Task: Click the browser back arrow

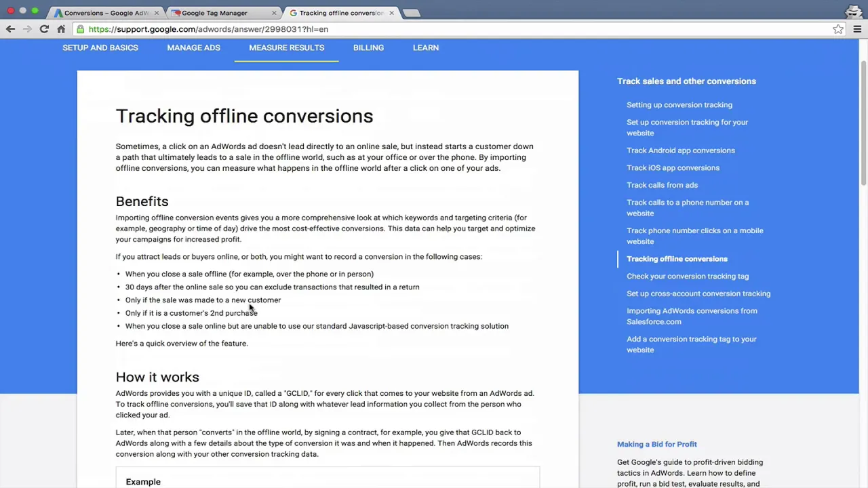Action: 10,29
